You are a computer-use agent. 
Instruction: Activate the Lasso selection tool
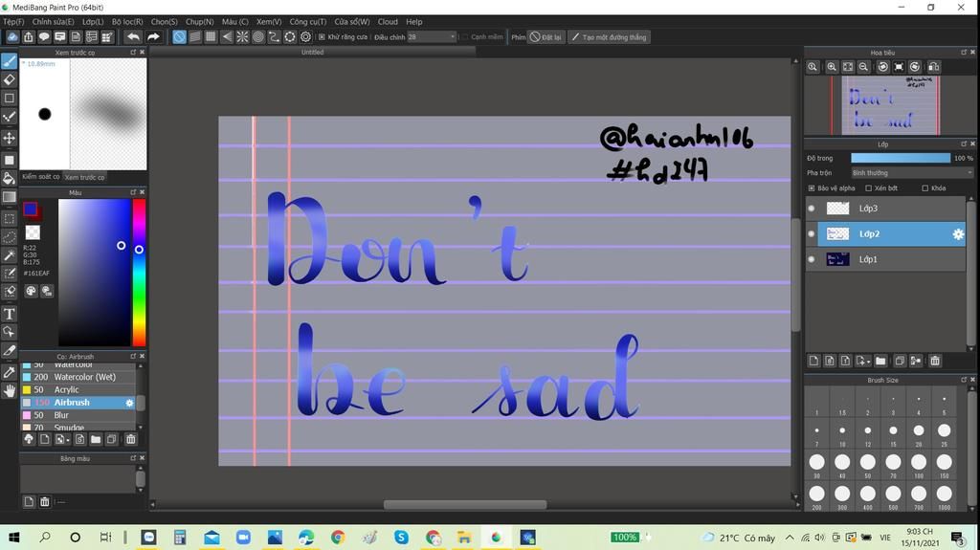click(10, 237)
